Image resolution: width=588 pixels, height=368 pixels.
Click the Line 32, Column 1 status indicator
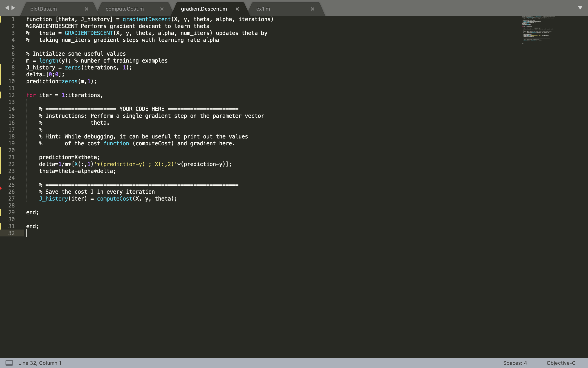point(40,363)
